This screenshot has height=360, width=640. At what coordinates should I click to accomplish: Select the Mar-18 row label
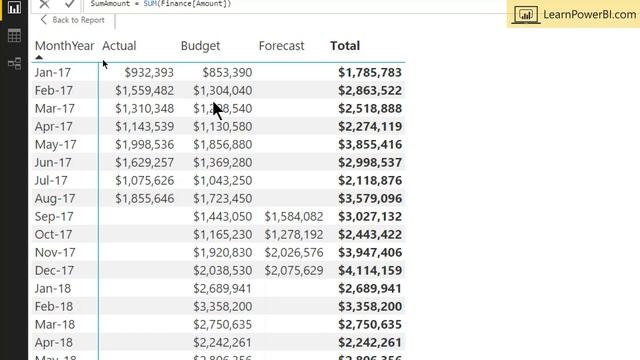[x=55, y=324]
